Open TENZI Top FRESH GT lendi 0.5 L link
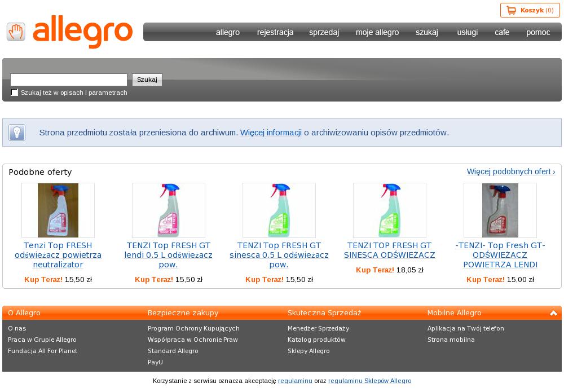The height and width of the screenshot is (392, 564). click(x=168, y=255)
